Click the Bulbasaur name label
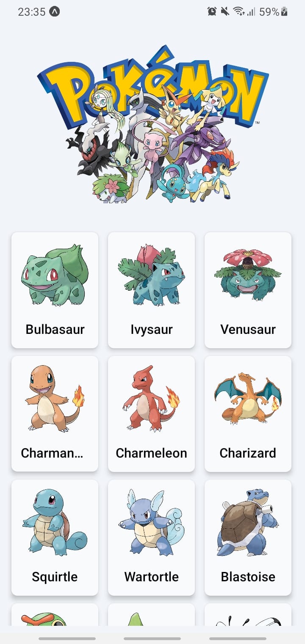The width and height of the screenshot is (305, 644). click(55, 329)
